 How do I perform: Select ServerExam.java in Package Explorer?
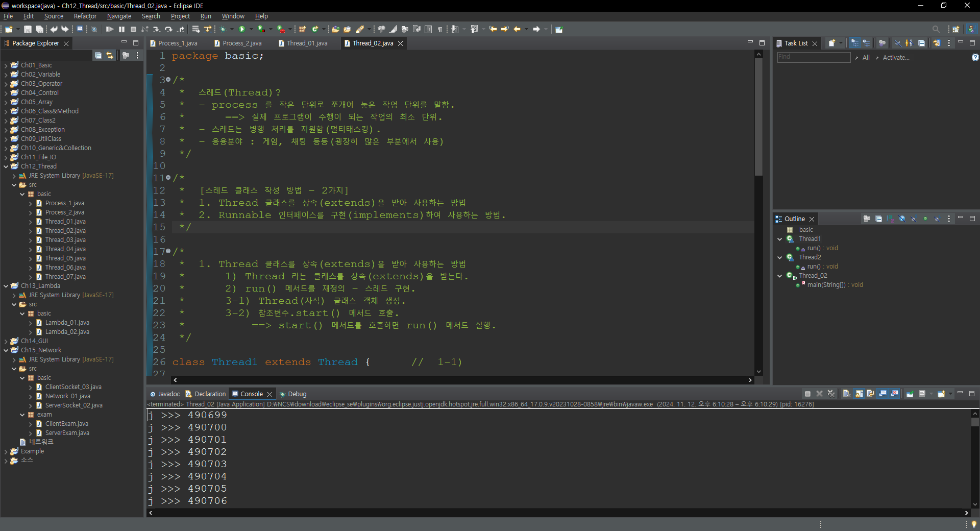(67, 433)
